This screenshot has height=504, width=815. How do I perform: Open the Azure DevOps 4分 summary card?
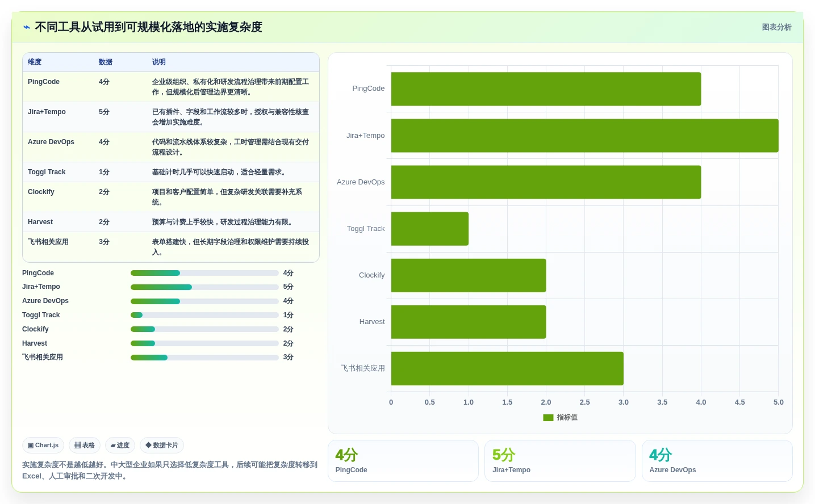click(717, 461)
